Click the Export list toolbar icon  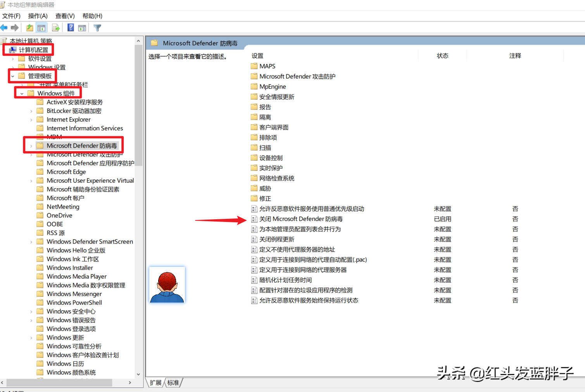click(x=55, y=28)
